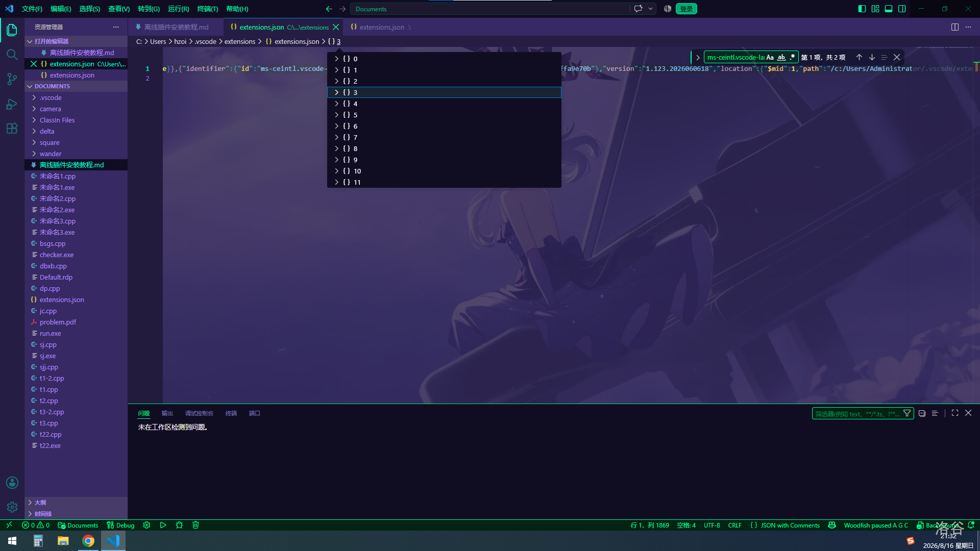Split the editor to the right
This screenshot has width=980, height=551.
click(955, 27)
